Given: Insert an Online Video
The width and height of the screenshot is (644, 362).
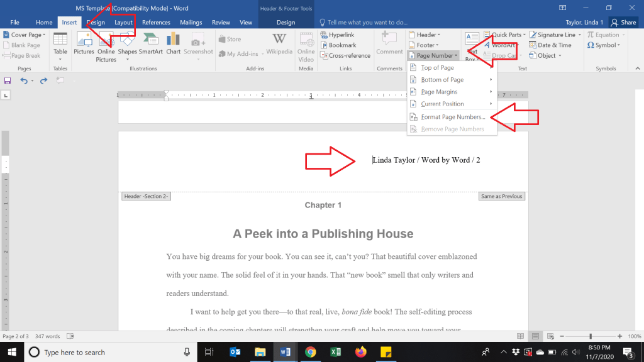Looking at the screenshot, I should tap(306, 47).
